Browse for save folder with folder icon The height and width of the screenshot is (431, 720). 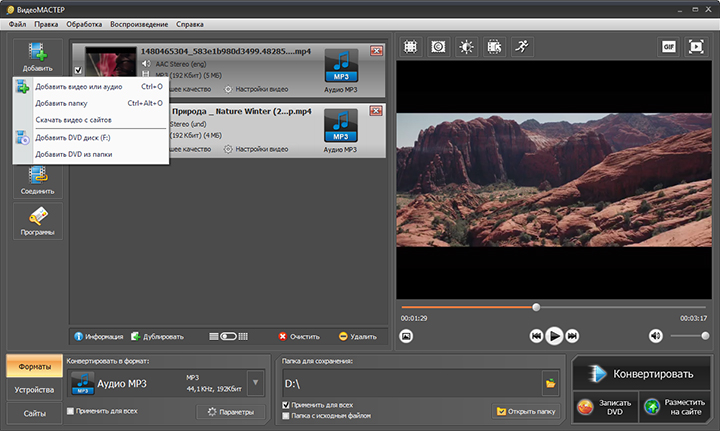pos(549,383)
